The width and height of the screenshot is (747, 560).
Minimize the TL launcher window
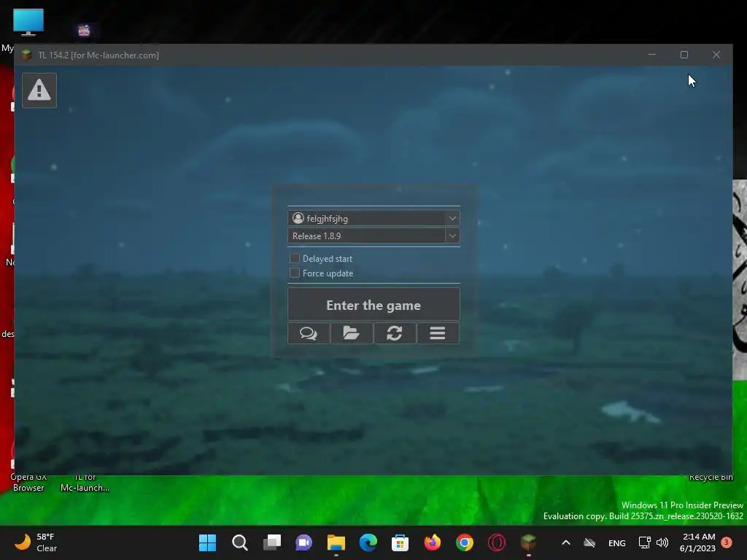[652, 55]
